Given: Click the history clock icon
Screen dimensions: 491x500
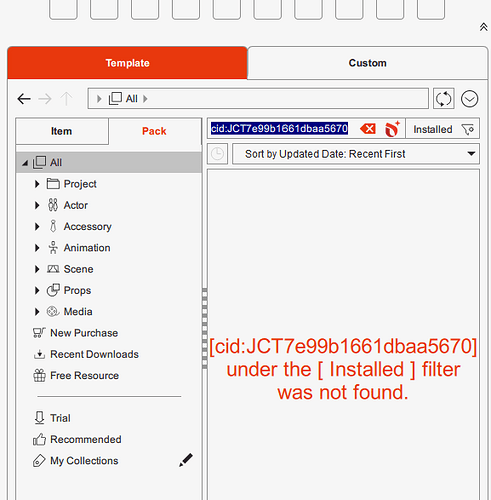Looking at the screenshot, I should [x=217, y=154].
